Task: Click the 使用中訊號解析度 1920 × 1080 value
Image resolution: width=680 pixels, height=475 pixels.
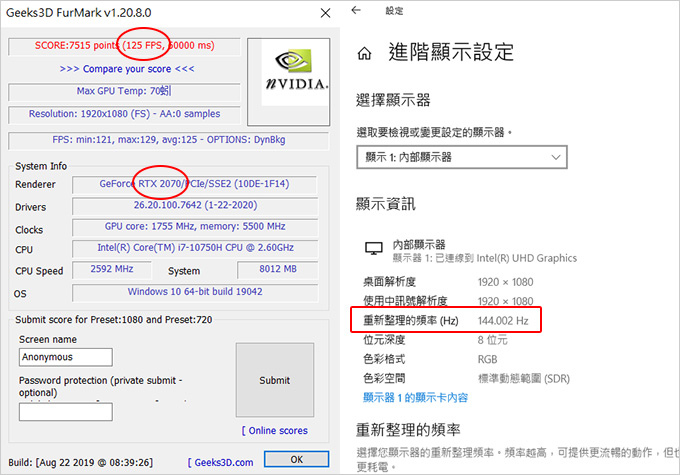Action: click(x=506, y=301)
